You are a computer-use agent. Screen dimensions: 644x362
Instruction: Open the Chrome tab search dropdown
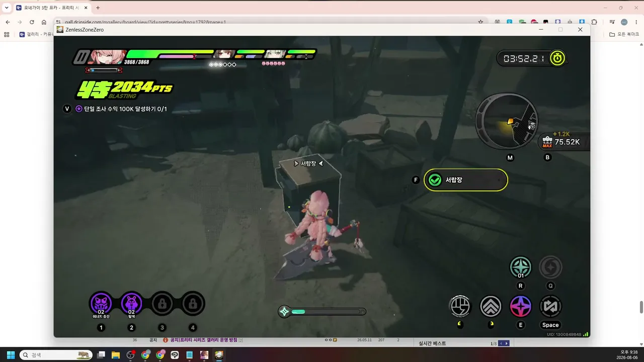pos(7,8)
